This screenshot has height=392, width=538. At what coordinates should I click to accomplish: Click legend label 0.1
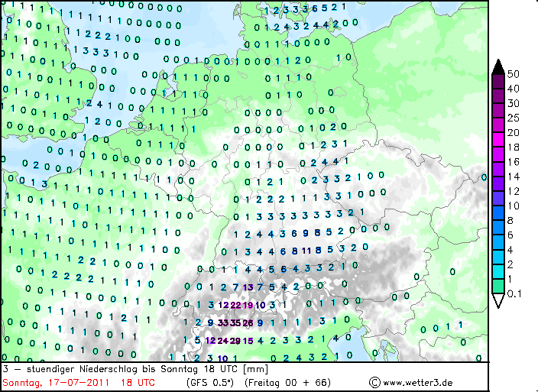click(x=514, y=294)
